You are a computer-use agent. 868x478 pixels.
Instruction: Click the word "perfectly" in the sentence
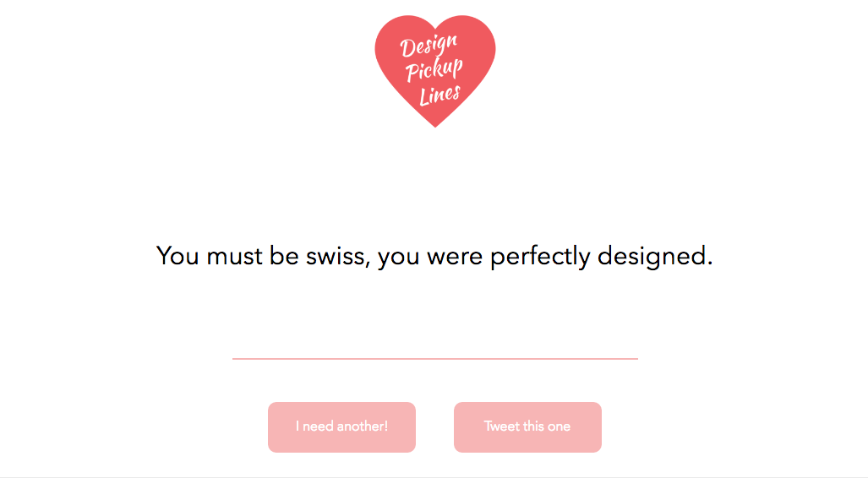point(540,256)
